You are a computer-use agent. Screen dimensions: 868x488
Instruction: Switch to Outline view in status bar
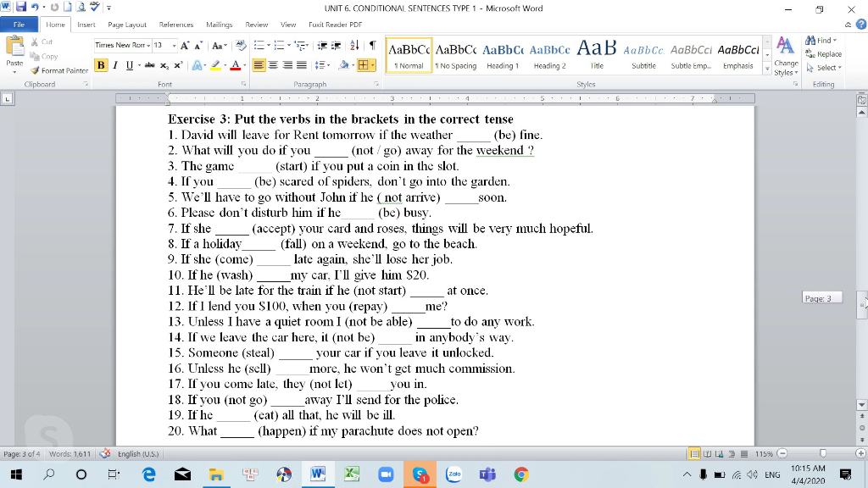click(x=732, y=454)
